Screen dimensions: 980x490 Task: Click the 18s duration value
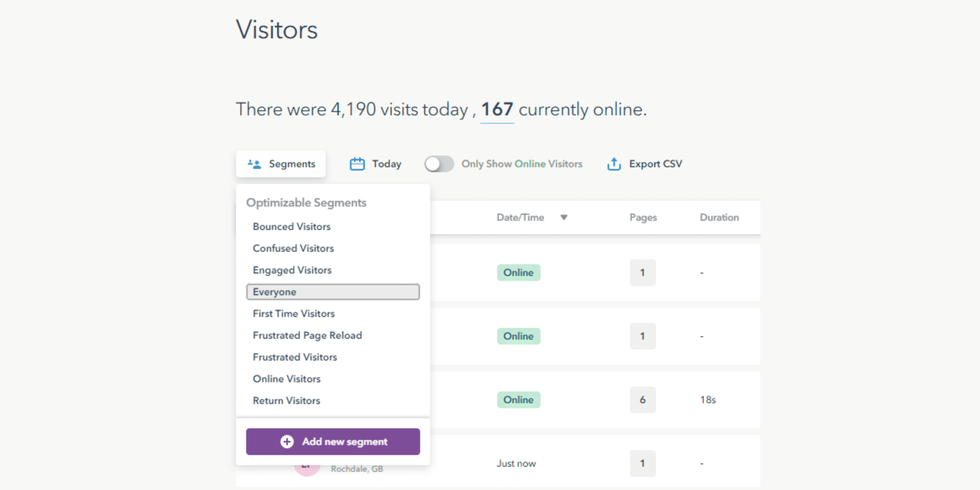click(708, 400)
